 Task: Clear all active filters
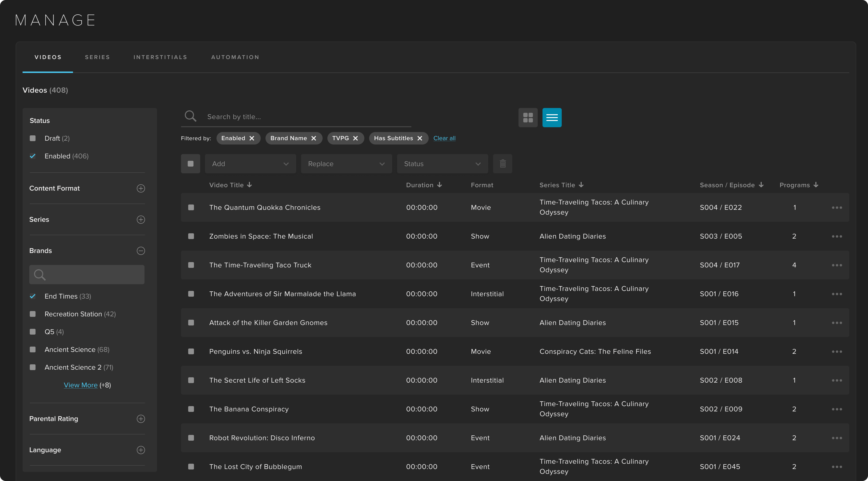(445, 138)
